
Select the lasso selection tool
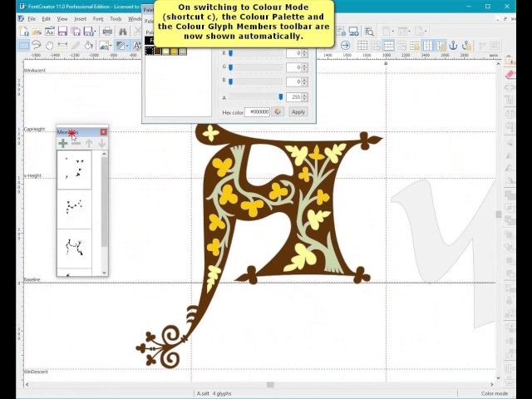click(37, 45)
